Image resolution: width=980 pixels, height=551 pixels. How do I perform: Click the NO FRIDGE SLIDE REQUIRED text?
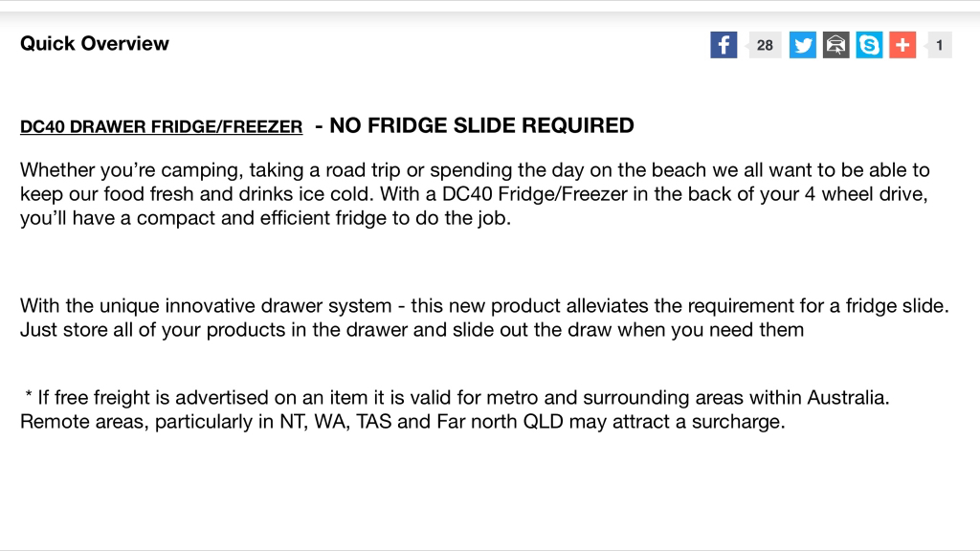(480, 125)
